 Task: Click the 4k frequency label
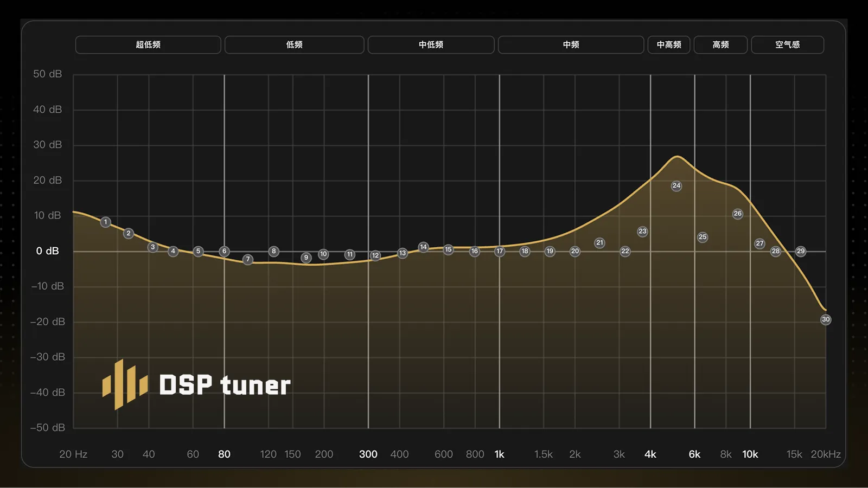(650, 454)
